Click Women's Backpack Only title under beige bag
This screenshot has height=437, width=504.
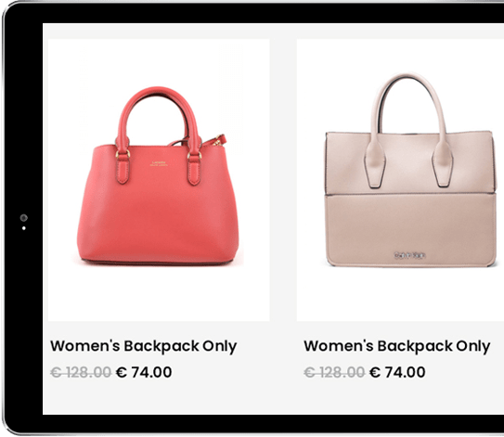397,346
